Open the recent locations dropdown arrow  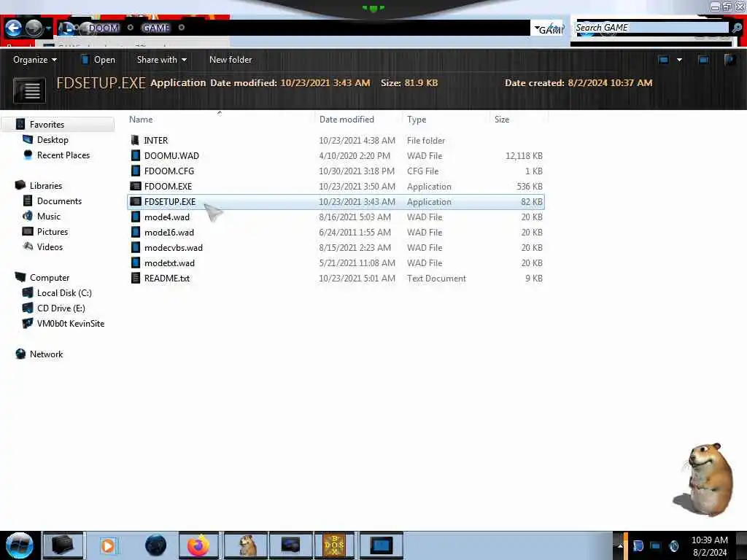(x=49, y=28)
